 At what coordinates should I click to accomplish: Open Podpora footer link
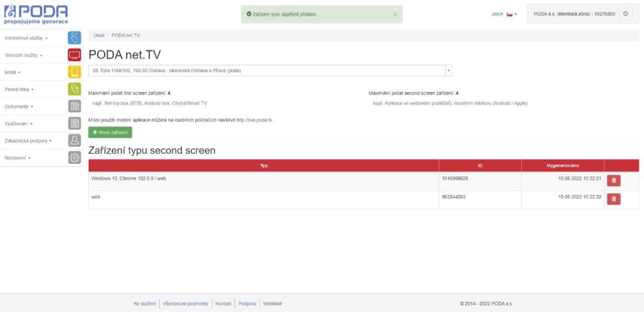pos(247,304)
